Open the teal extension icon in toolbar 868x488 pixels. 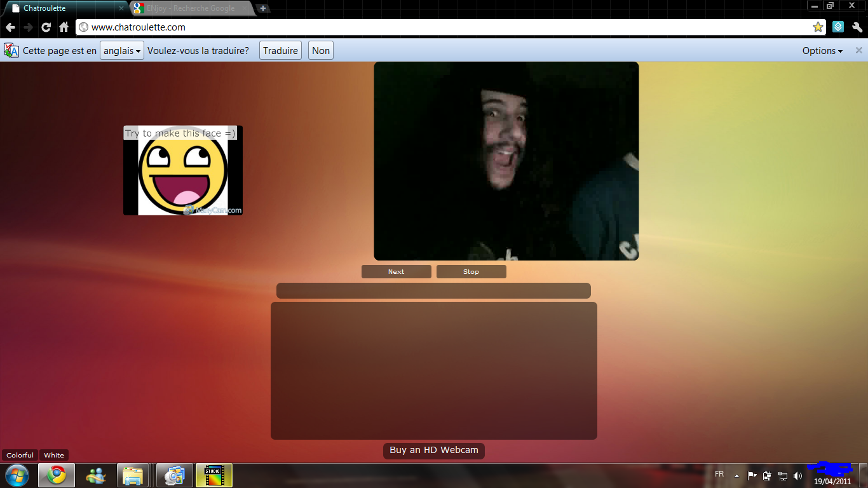[838, 27]
